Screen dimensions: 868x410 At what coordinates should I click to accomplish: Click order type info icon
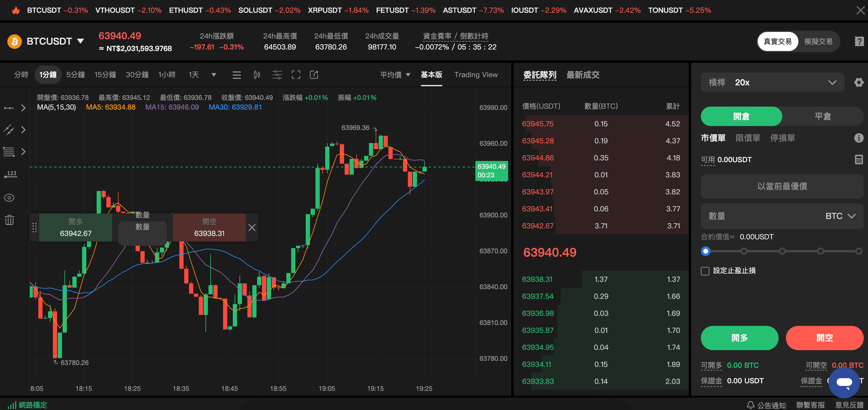(x=859, y=138)
